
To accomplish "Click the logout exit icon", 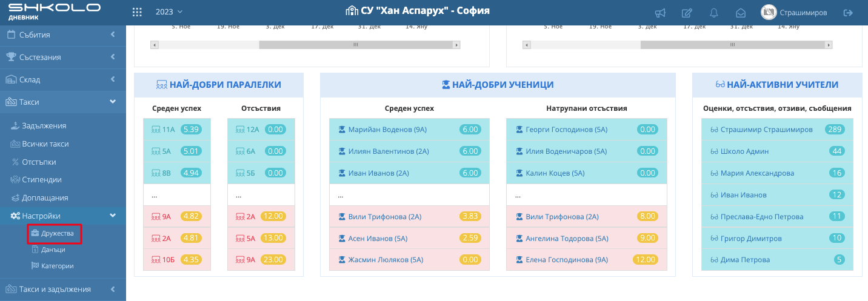I will tap(848, 13).
